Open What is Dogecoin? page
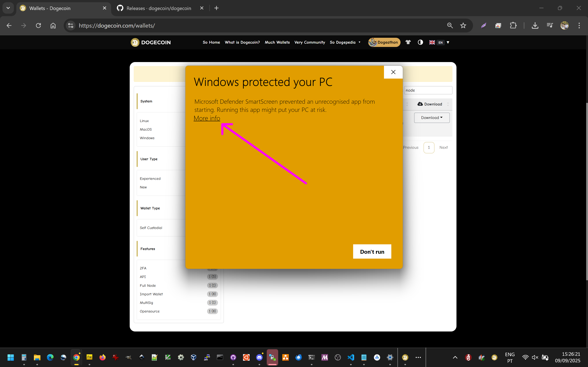 point(242,42)
